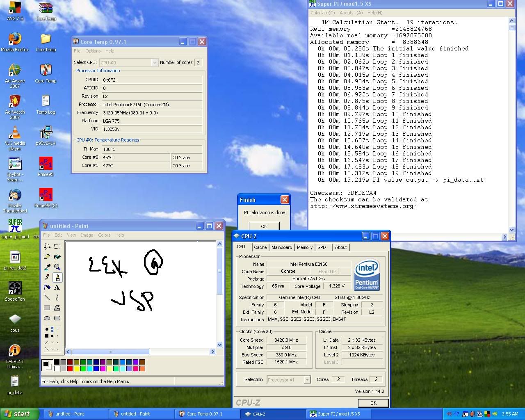Screen dimensions: 525x420
Task: Switch to CPU-Z taskbar button
Action: [x=273, y=414]
